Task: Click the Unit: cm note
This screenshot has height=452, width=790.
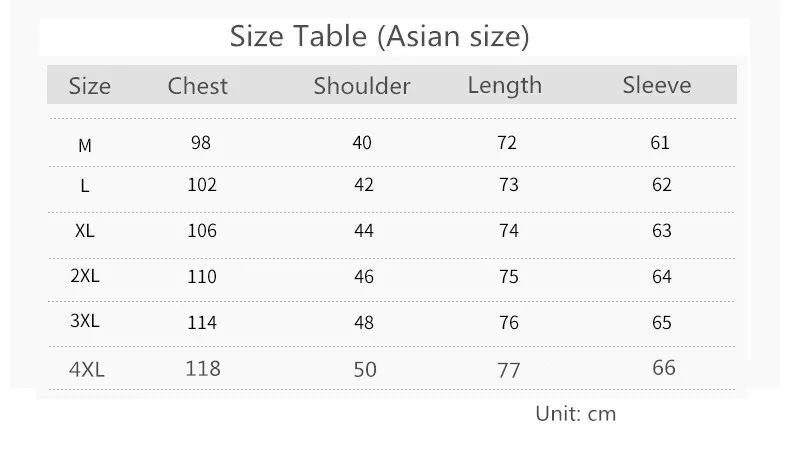Action: click(576, 414)
